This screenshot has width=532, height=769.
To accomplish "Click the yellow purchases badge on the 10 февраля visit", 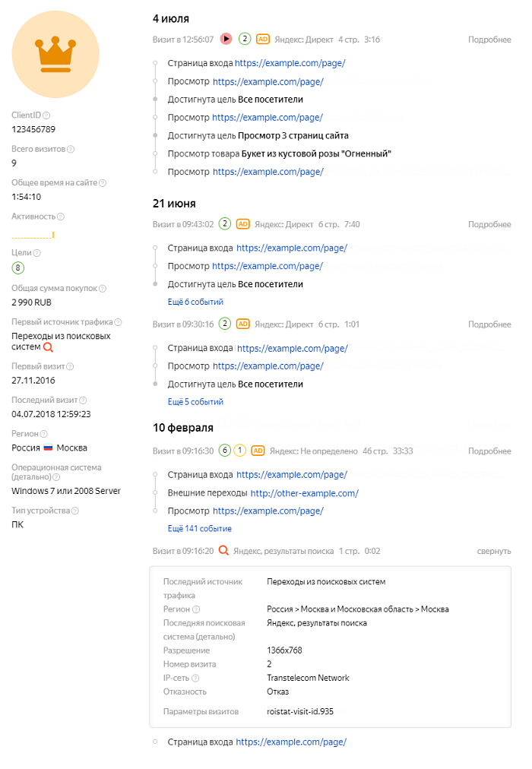I will 239,450.
